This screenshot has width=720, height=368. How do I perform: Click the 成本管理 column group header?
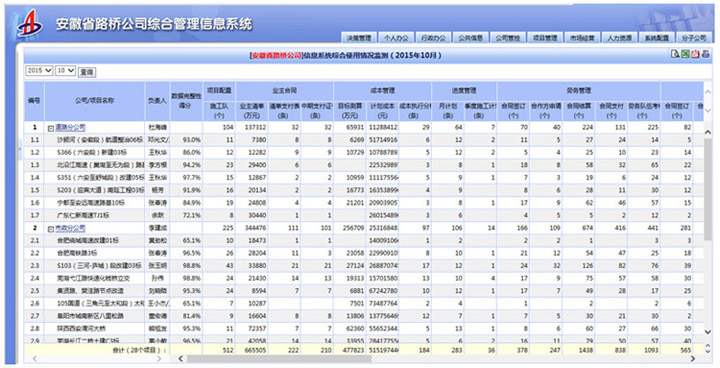point(382,91)
